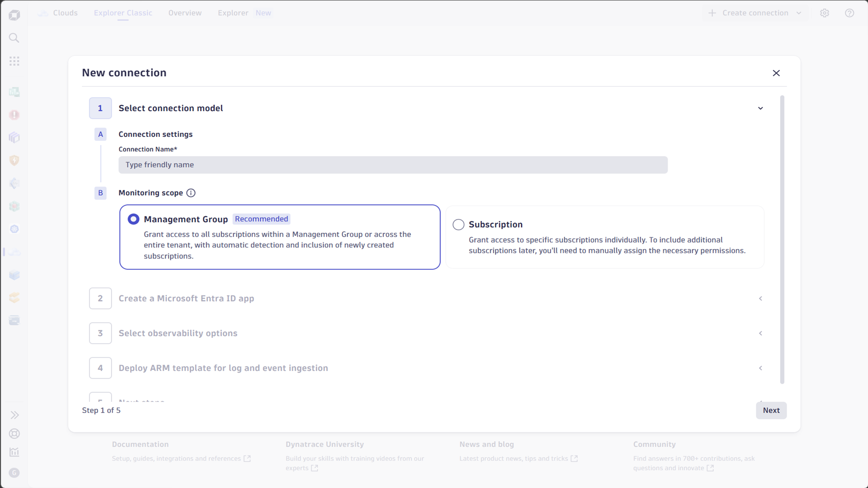Viewport: 868px width, 488px height.
Task: Switch to the Explorer Classic tab
Action: (123, 13)
